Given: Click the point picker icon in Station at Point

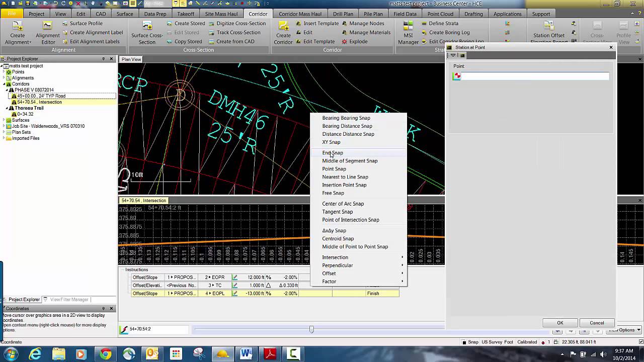Looking at the screenshot, I should 457,76.
